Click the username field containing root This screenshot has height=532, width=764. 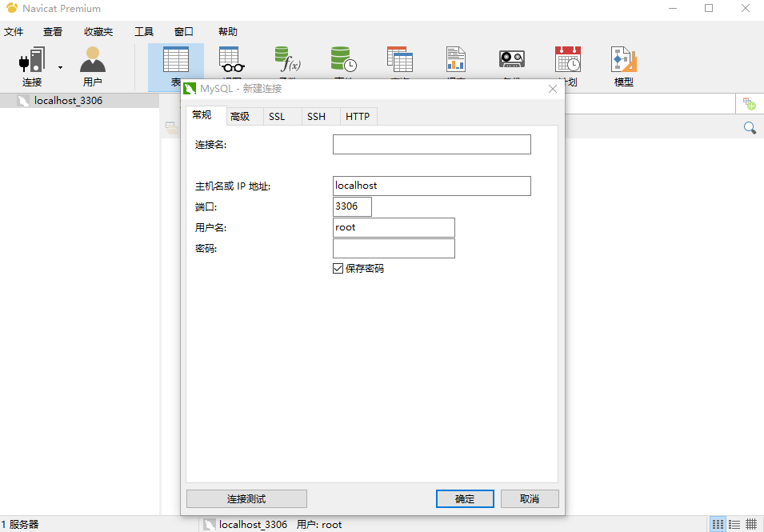[x=394, y=227]
